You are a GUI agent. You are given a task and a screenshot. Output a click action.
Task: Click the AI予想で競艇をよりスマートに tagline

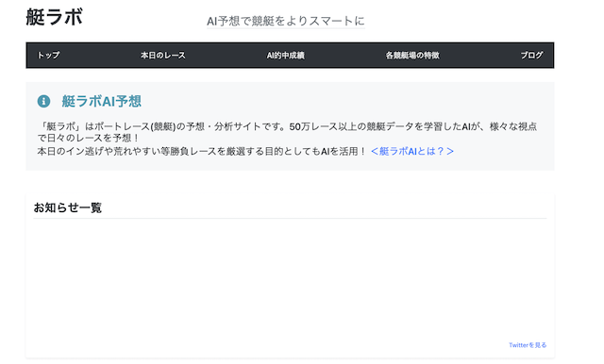point(286,21)
